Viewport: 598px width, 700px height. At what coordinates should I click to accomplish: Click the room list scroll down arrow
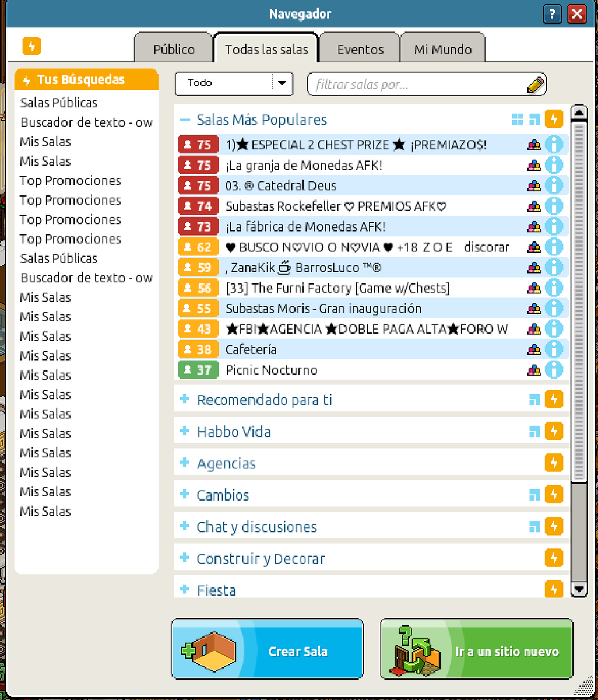coord(578,589)
